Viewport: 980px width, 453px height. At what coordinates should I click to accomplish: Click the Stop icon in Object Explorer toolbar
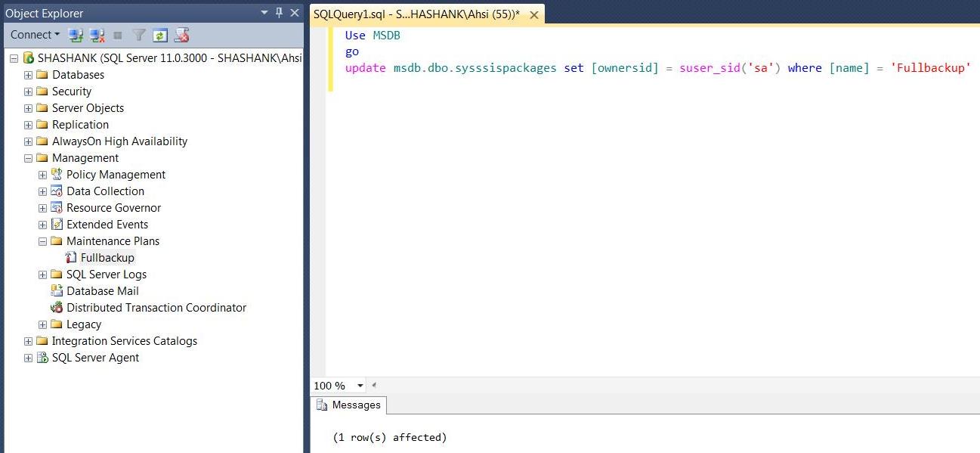pyautogui.click(x=118, y=35)
